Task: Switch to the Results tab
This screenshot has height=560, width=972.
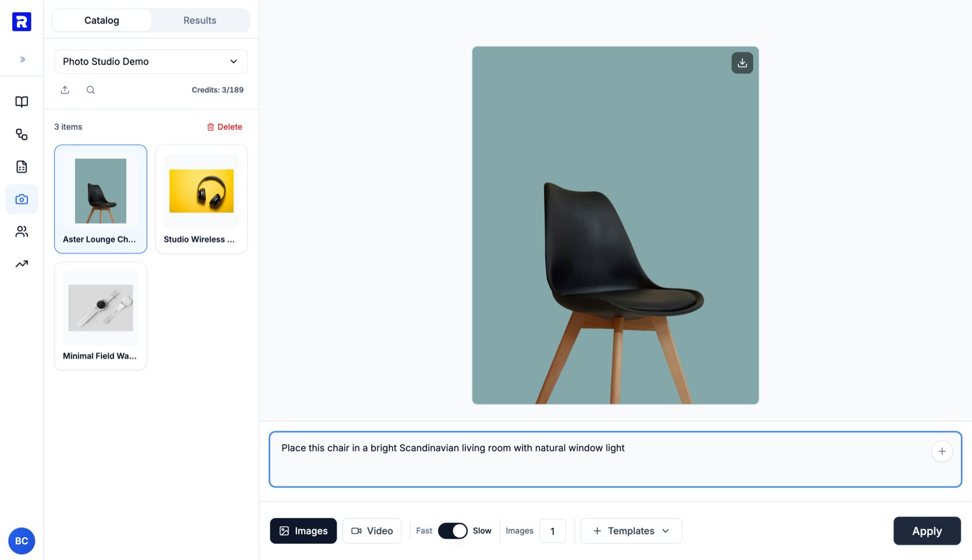Action: point(200,20)
